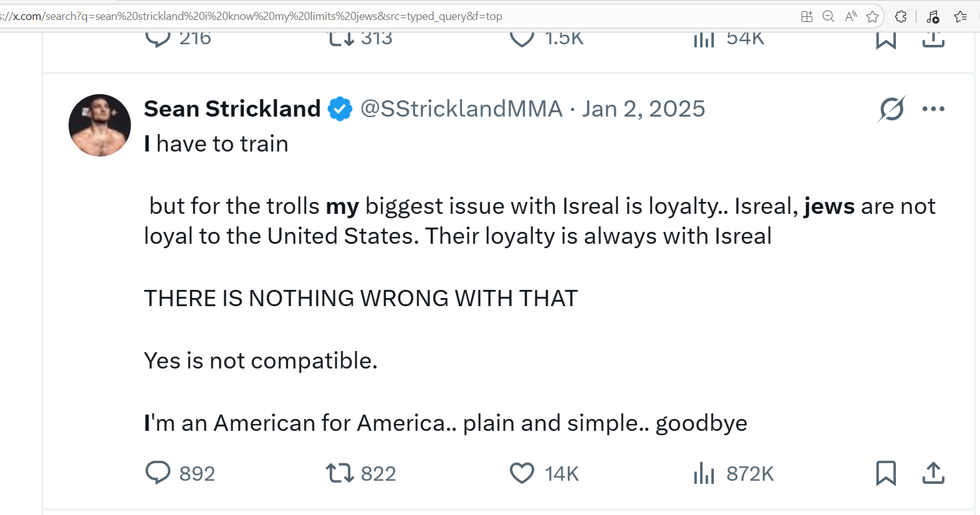Viewport: 980px width, 515px height.
Task: Open the tweet's three-dot more menu
Action: [933, 108]
